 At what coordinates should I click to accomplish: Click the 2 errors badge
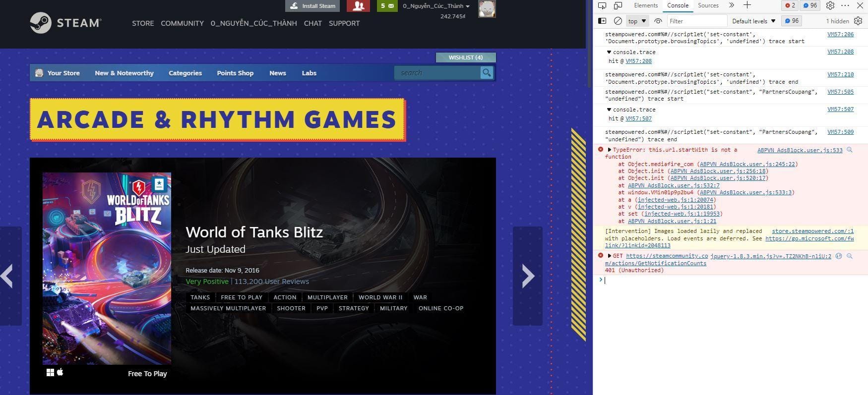790,5
